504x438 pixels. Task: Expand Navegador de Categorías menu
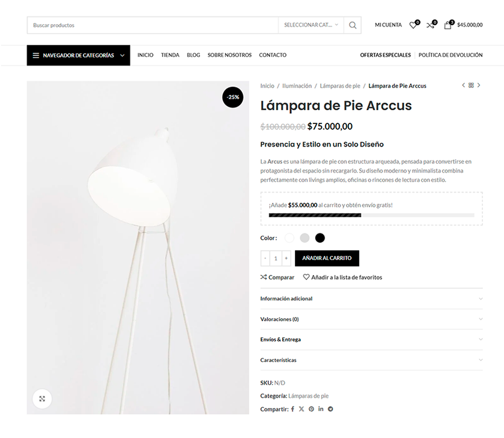79,55
